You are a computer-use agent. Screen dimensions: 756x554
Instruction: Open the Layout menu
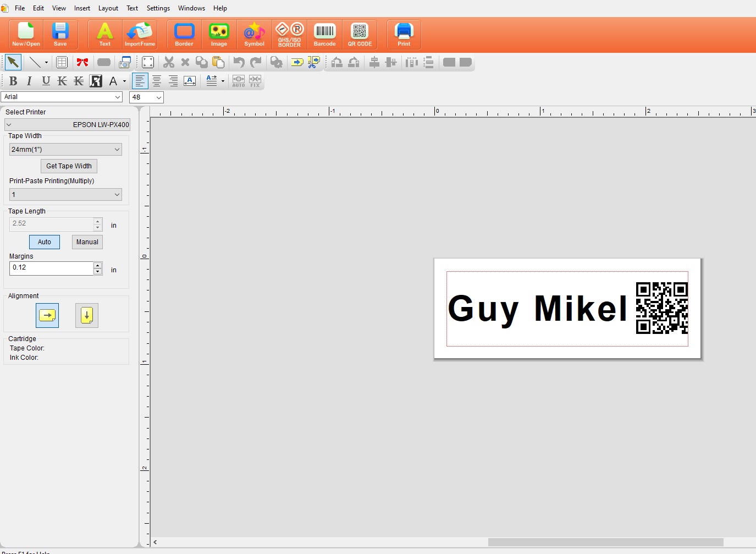[x=108, y=8]
